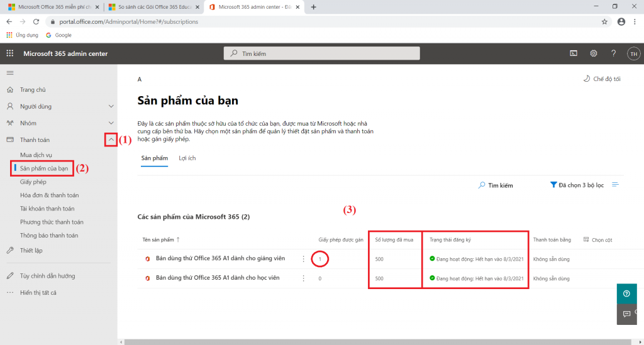Open TH account avatar
The width and height of the screenshot is (644, 345).
coord(634,54)
